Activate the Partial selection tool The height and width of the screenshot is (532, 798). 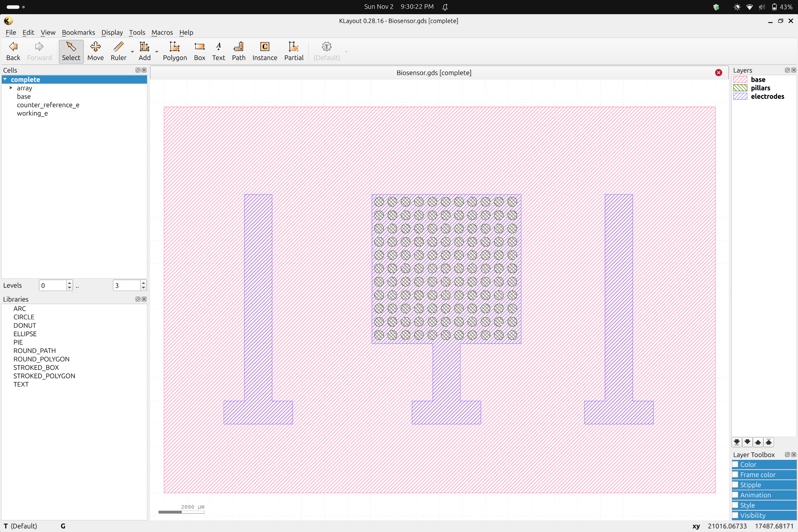coord(293,51)
